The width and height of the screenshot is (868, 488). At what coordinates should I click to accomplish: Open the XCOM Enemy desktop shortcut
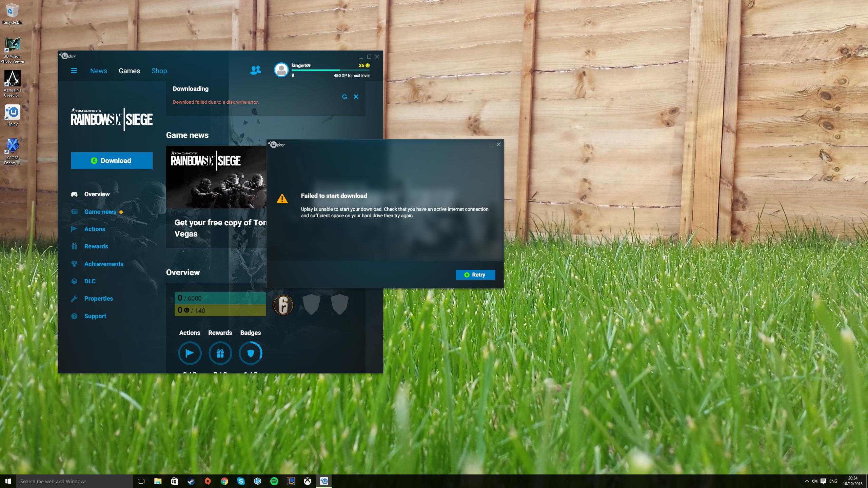[x=13, y=151]
